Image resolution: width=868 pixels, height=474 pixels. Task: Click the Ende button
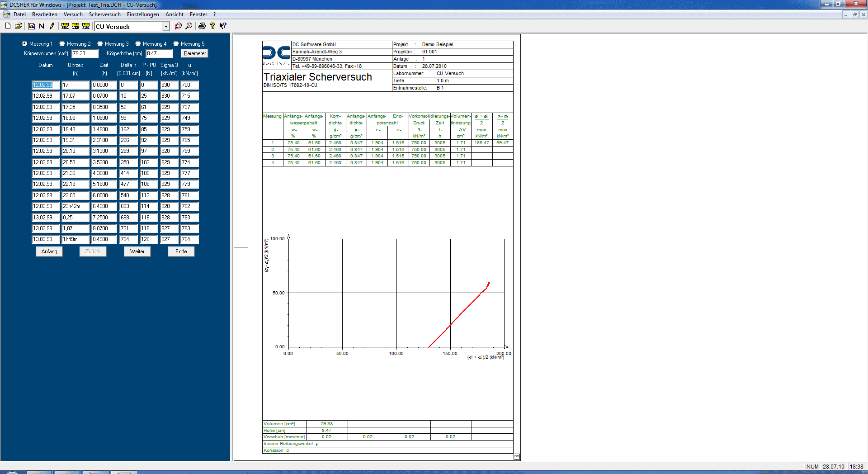coord(181,251)
